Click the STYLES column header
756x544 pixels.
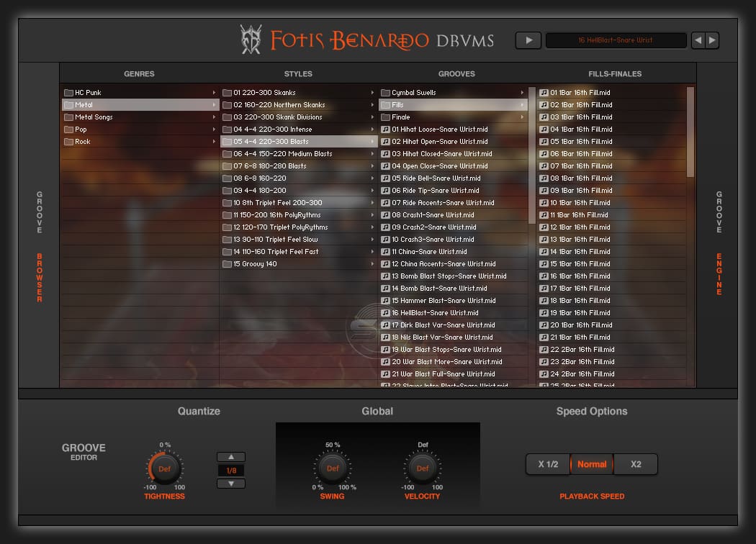tap(298, 73)
